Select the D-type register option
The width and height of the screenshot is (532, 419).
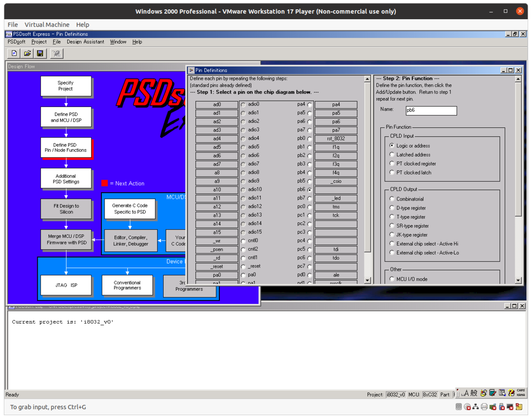click(x=392, y=208)
